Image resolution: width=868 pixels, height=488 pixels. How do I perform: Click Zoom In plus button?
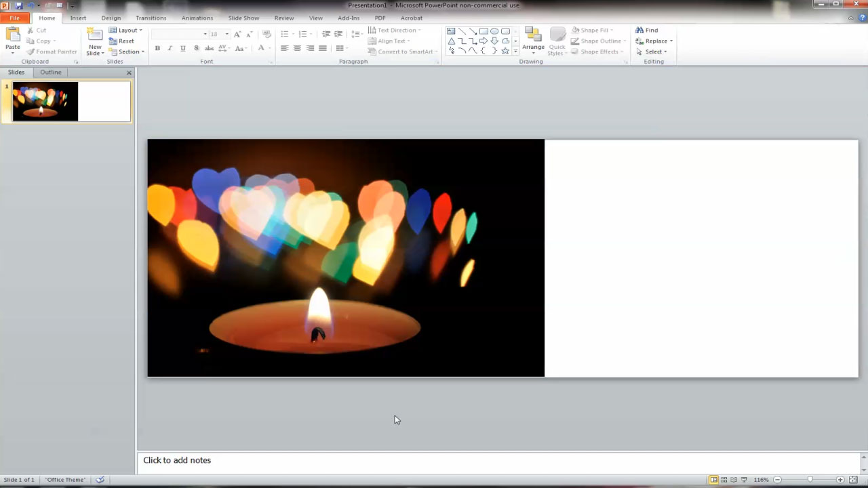coord(840,480)
